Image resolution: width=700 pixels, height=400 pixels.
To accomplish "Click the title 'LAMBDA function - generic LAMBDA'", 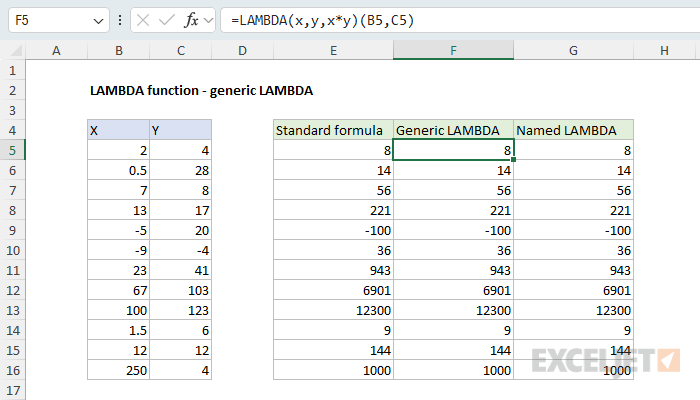I will click(201, 91).
